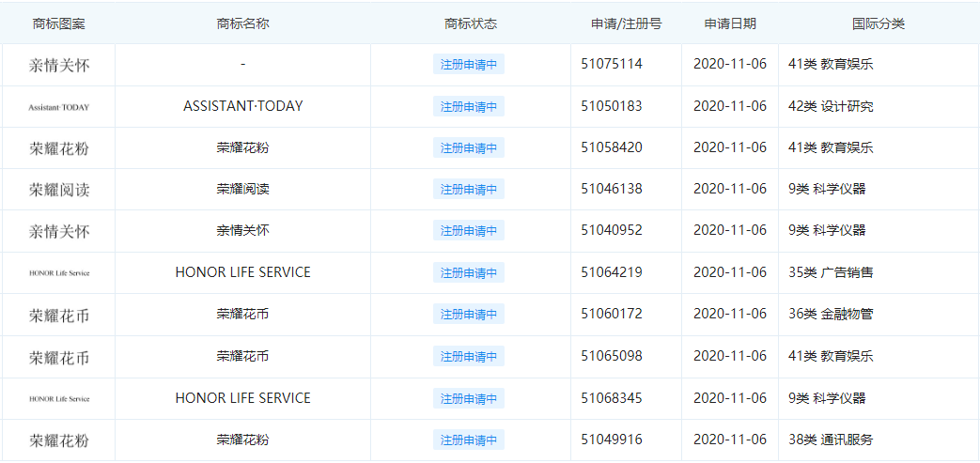The height and width of the screenshot is (463, 980).
Task: Click the 商标名称 column header
Action: coord(243,23)
